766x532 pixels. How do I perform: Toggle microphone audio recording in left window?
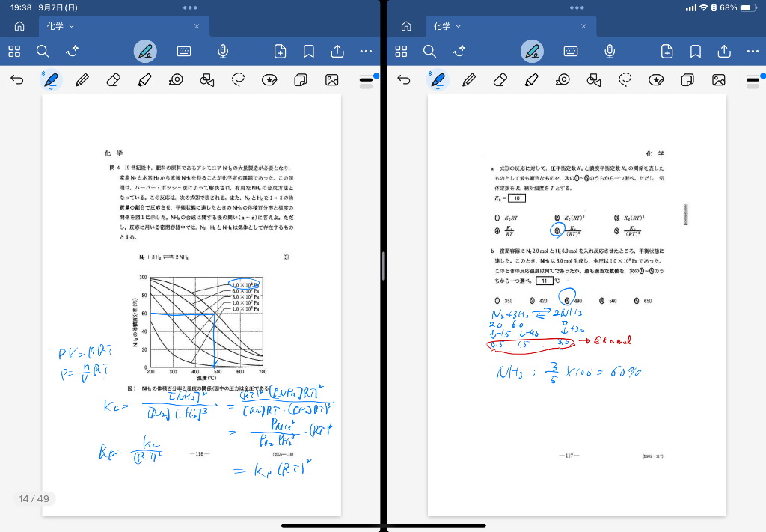coord(223,51)
